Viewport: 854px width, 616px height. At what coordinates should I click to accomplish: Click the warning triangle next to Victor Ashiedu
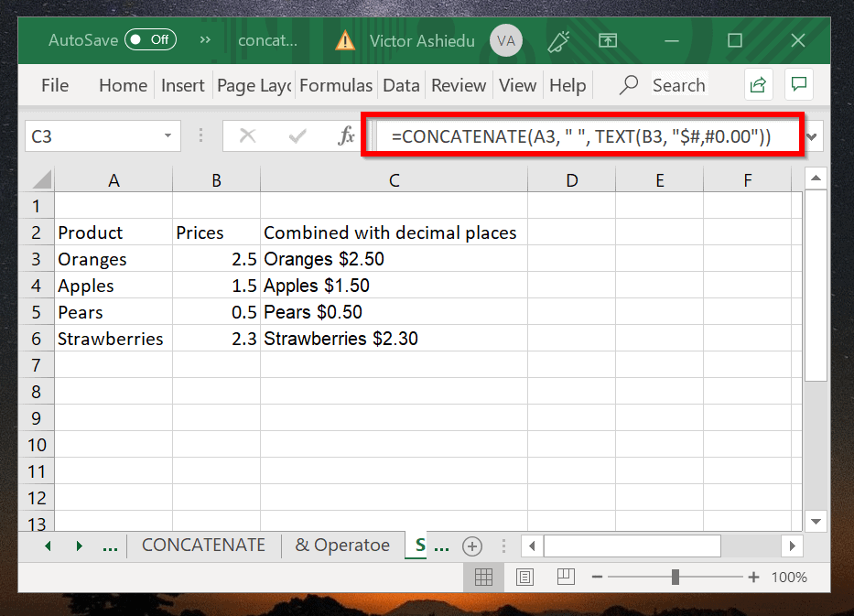coord(344,39)
